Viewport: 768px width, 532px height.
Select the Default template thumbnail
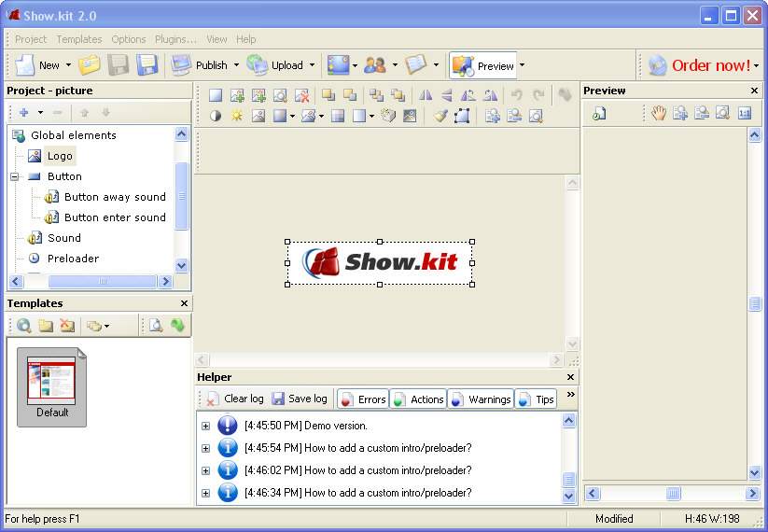[x=52, y=387]
